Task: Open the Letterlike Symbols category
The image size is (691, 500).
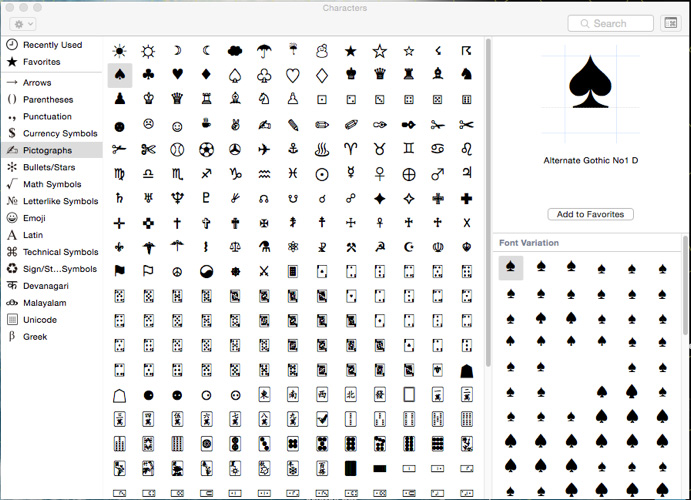Action: point(52,201)
